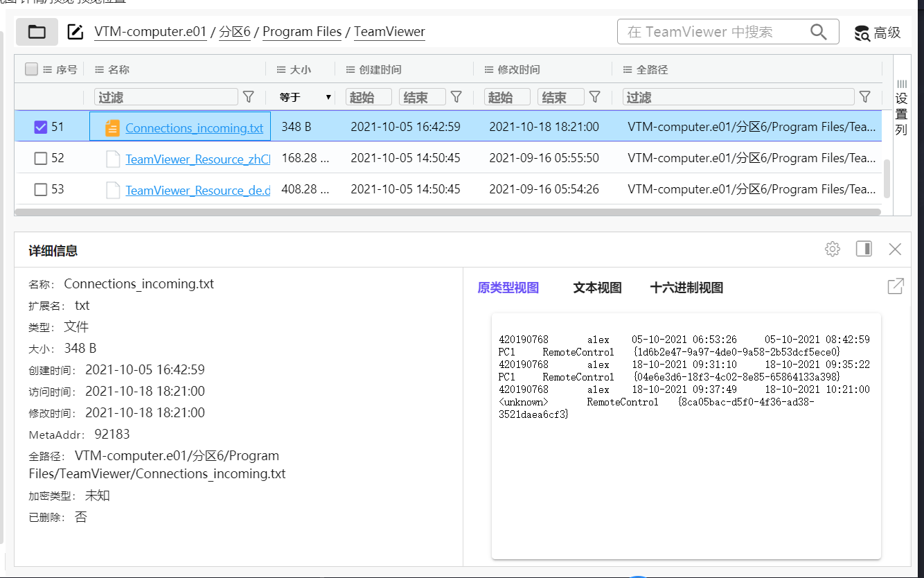Toggle the select-all header checkbox
The height and width of the screenshot is (578, 924).
point(31,69)
